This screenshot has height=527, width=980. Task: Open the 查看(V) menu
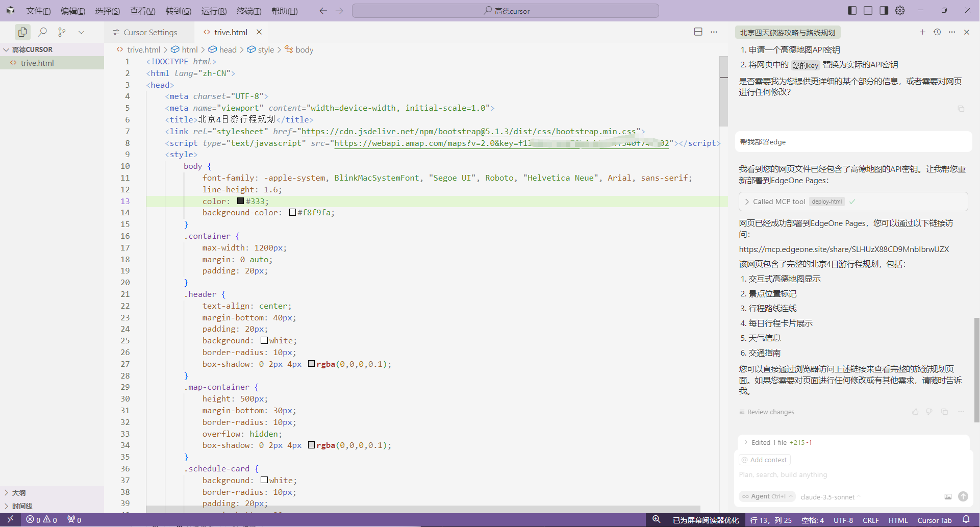[143, 11]
